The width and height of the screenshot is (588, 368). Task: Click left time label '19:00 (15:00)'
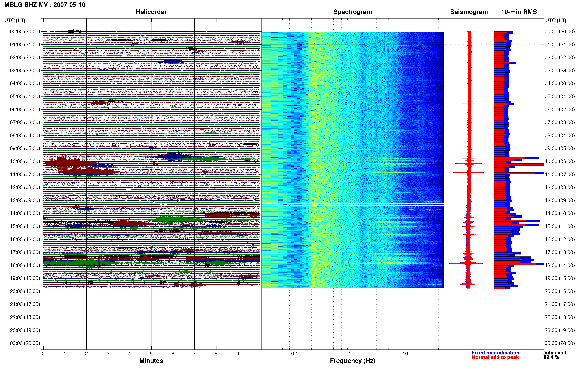25,278
